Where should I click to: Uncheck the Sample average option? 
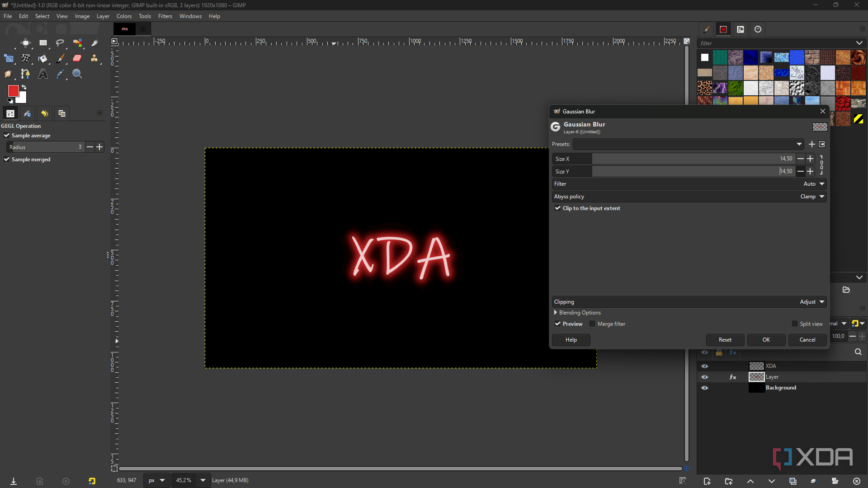tap(7, 136)
